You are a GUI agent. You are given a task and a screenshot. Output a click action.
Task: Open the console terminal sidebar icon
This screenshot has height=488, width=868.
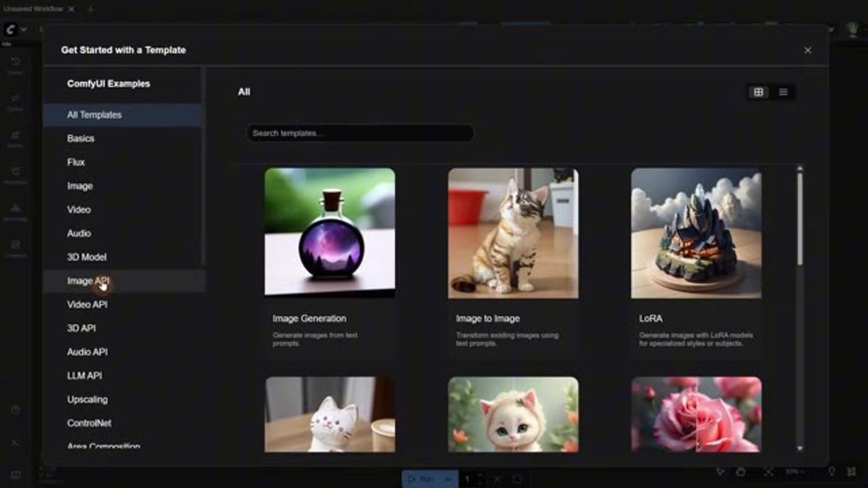15,442
